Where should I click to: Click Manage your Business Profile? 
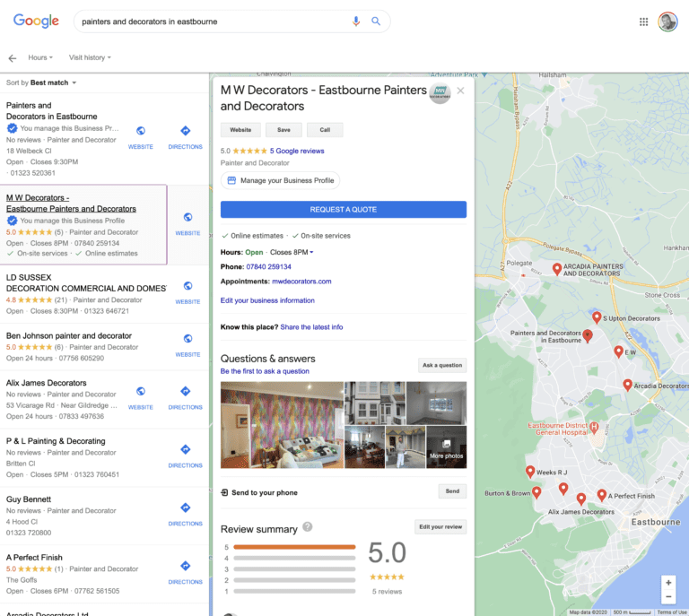[280, 180]
